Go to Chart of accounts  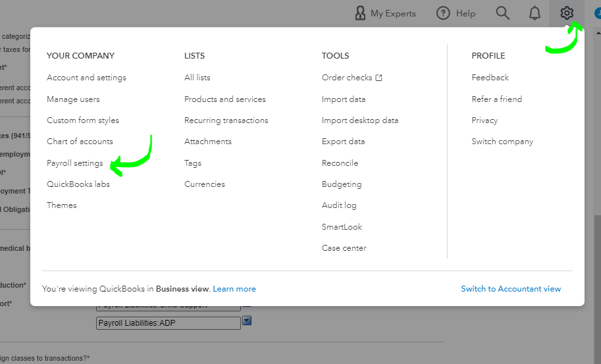80,142
